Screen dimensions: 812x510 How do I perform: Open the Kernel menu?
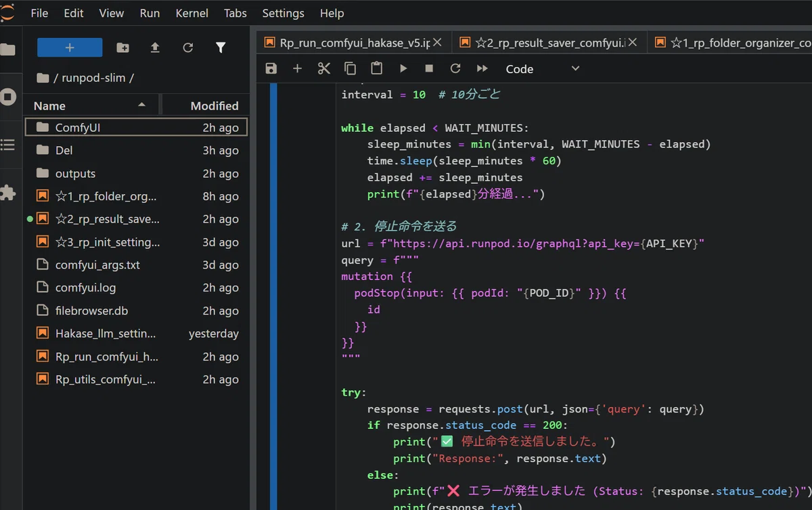(x=192, y=13)
